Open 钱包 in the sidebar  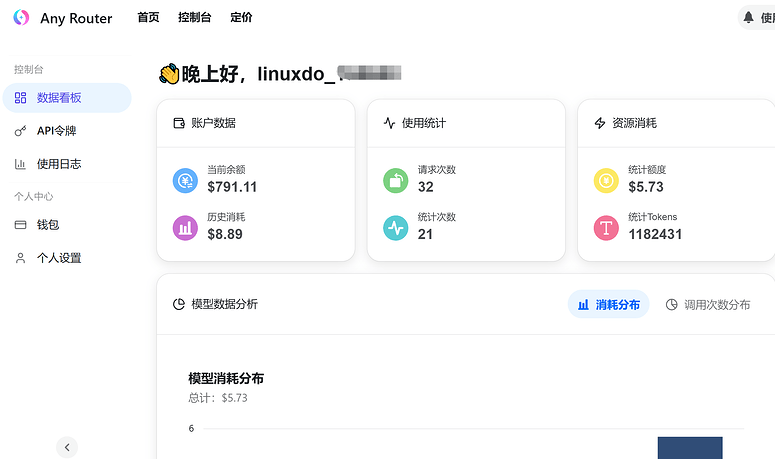click(x=67, y=225)
